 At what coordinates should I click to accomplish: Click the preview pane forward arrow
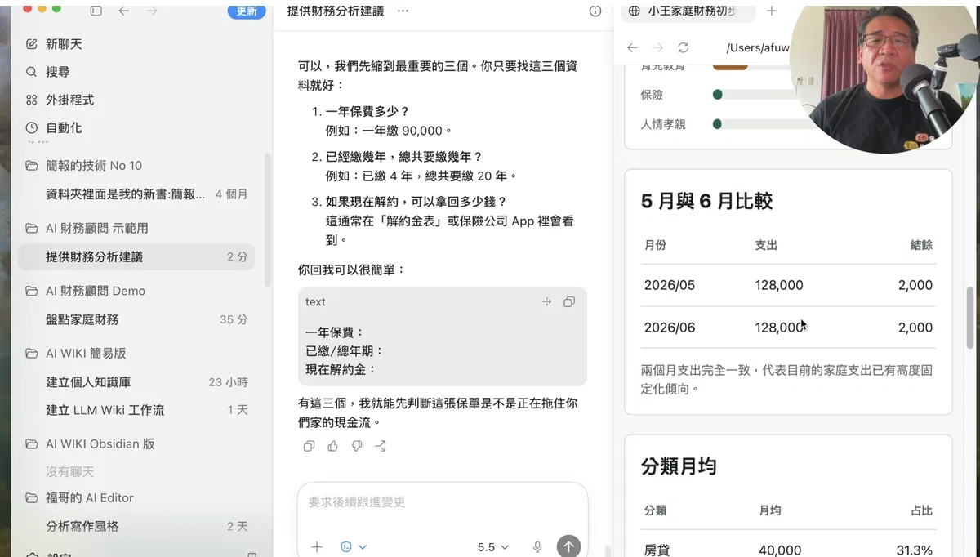coord(657,47)
